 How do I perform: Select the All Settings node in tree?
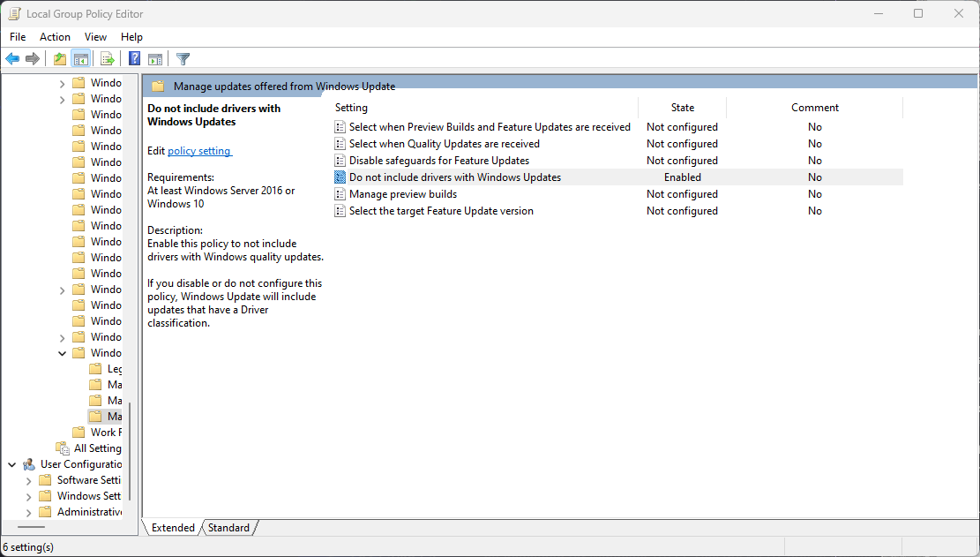click(x=97, y=448)
